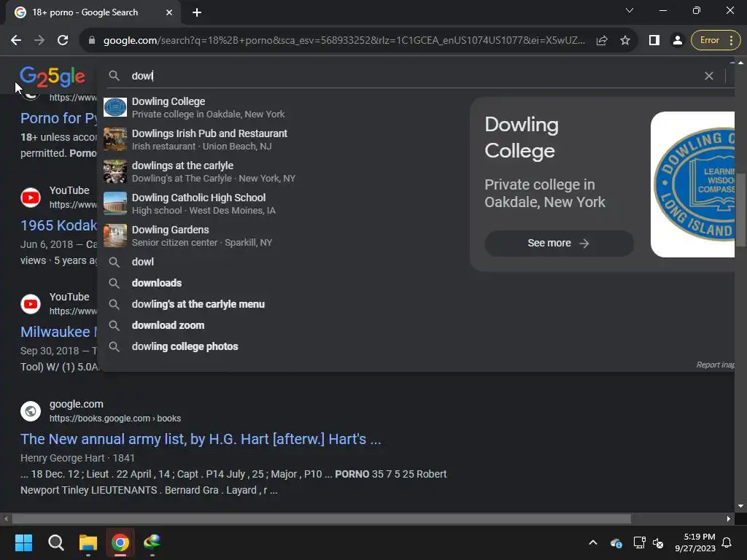747x560 pixels.
Task: Click the YouTube icon beside 1965 Kodak result
Action: click(x=31, y=198)
